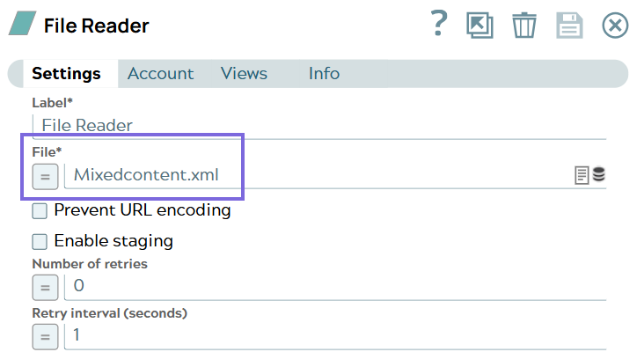
Task: Switch to the Account tab
Action: point(160,74)
